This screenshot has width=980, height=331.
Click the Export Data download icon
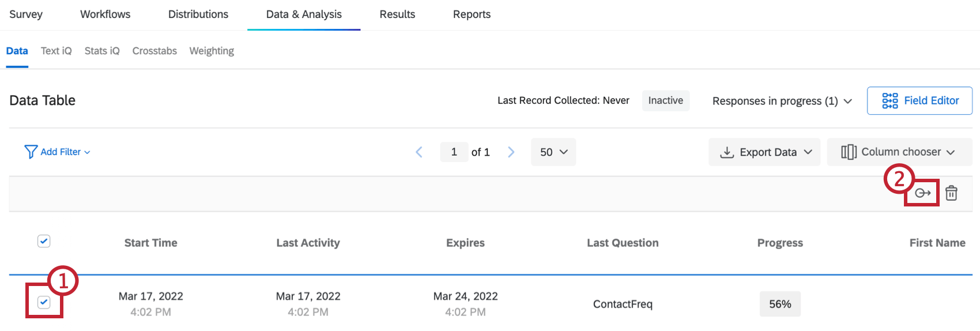pyautogui.click(x=727, y=152)
